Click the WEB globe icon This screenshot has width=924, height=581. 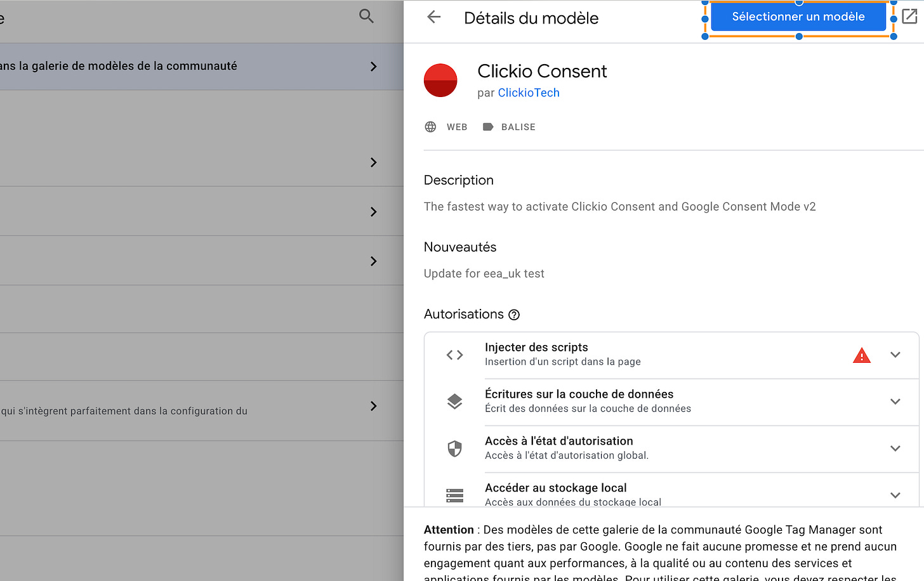tap(430, 127)
